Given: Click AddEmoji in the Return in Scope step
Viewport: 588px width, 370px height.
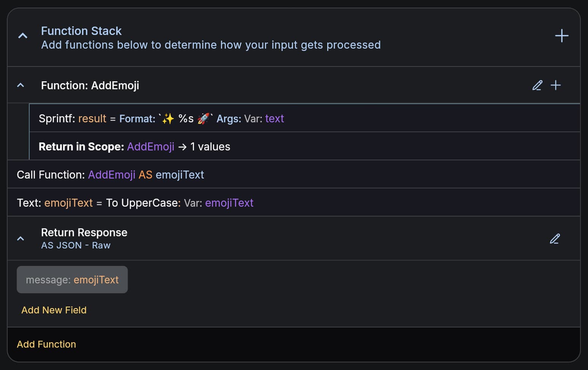Looking at the screenshot, I should [150, 147].
